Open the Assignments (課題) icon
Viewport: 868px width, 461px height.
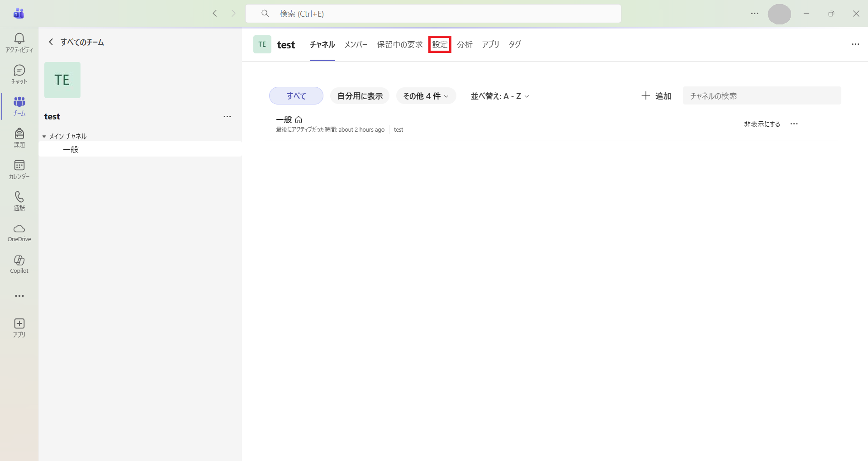19,138
